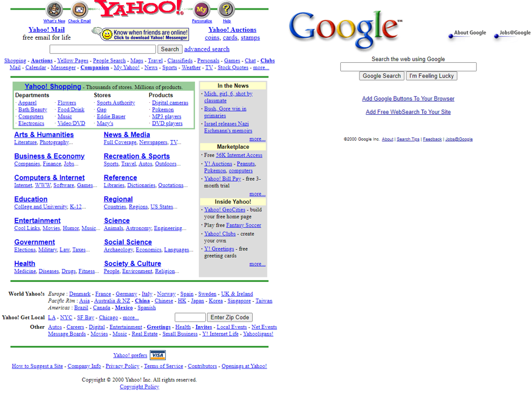Read the Bush, Gore win in primaries story

pos(225,112)
